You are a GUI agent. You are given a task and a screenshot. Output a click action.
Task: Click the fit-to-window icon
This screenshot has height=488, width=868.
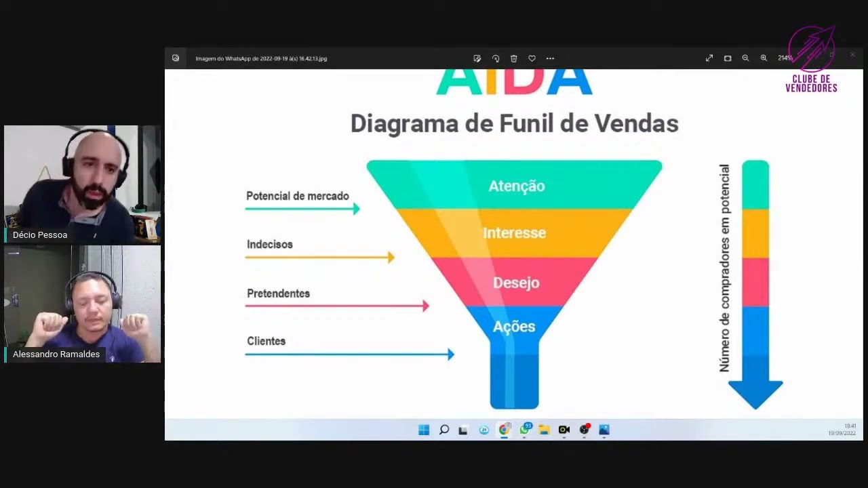[x=728, y=58]
